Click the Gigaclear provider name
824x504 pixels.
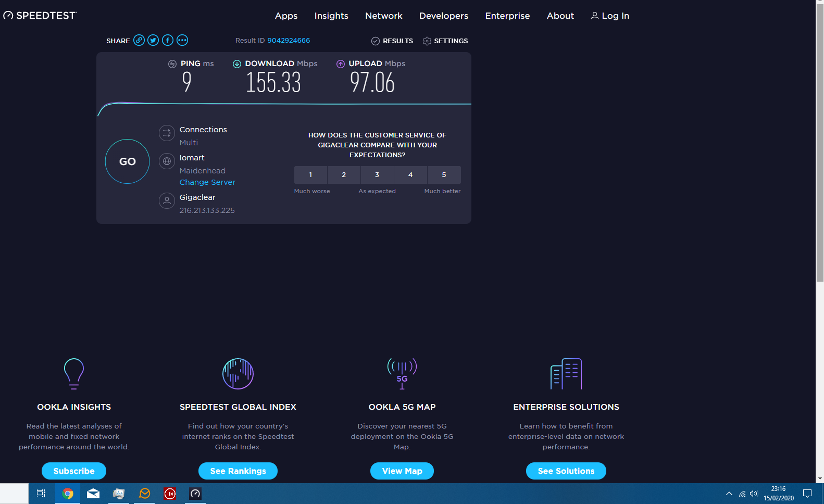[x=197, y=197]
